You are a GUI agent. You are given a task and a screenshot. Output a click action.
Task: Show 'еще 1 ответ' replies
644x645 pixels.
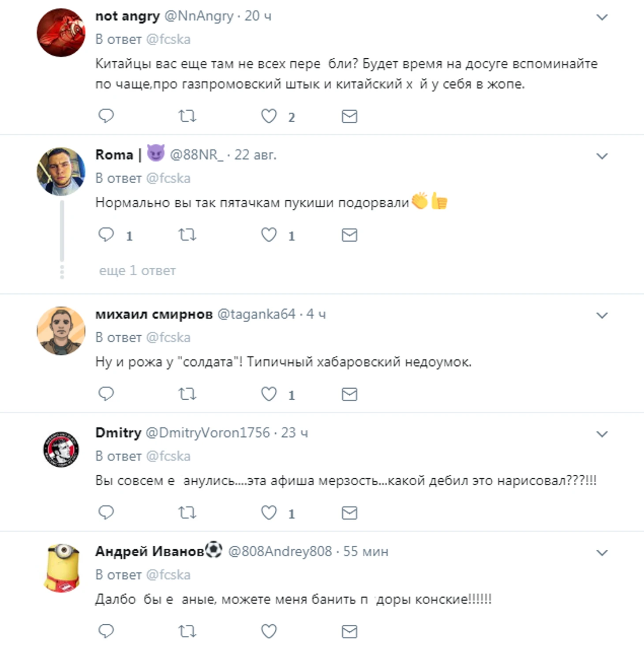tap(137, 270)
